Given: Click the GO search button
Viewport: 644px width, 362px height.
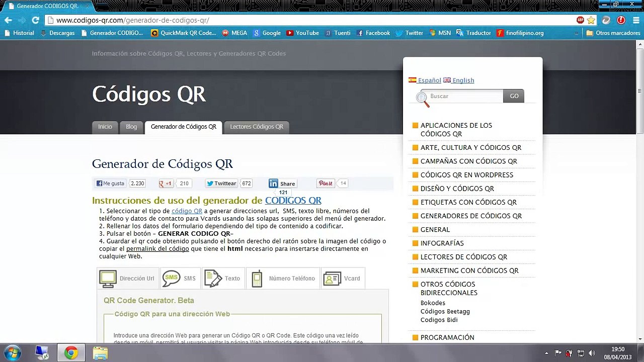Looking at the screenshot, I should click(514, 96).
